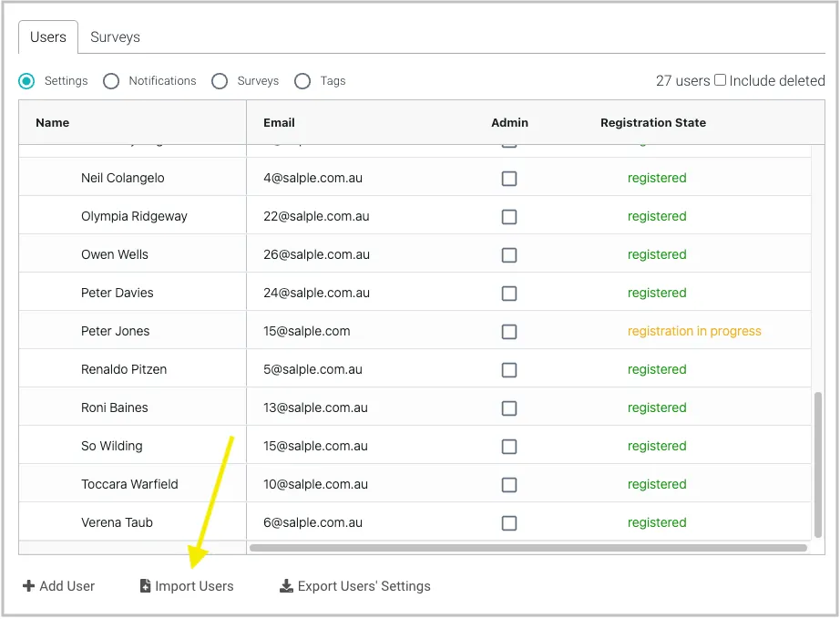The image size is (840, 619).
Task: Open the Users tab
Action: coord(48,37)
